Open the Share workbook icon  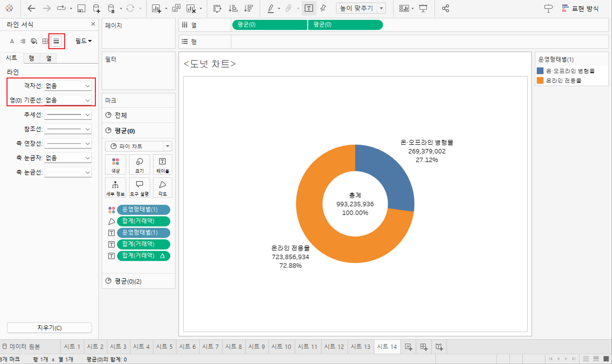click(445, 8)
